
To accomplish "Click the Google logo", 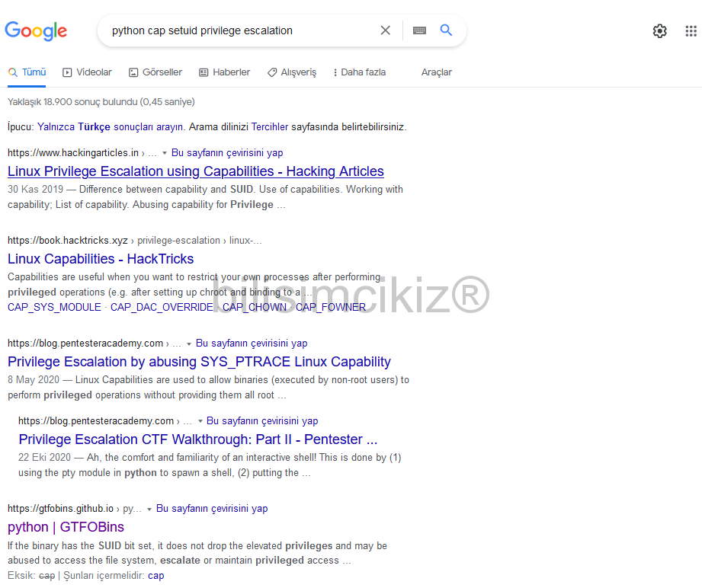I will click(x=36, y=31).
